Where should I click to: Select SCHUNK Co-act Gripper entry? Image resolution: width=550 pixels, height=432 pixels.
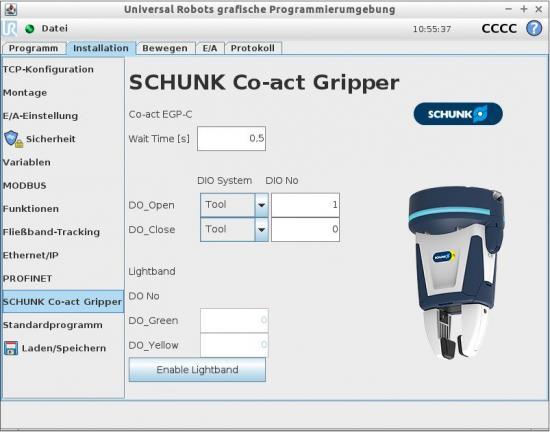point(62,302)
